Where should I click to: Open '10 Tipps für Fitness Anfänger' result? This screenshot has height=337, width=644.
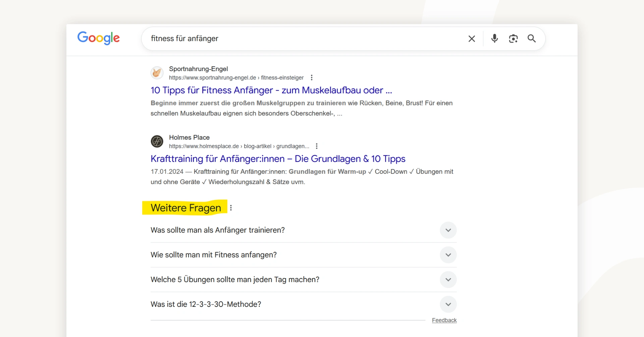point(271,90)
